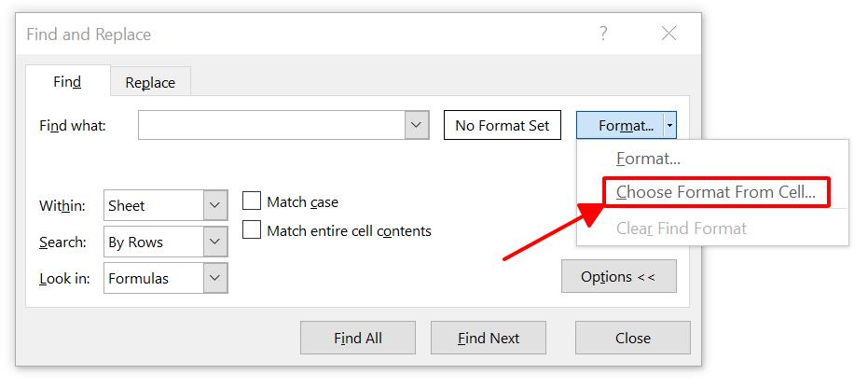Enable the Match case checkbox
This screenshot has width=868, height=388.
(x=252, y=201)
